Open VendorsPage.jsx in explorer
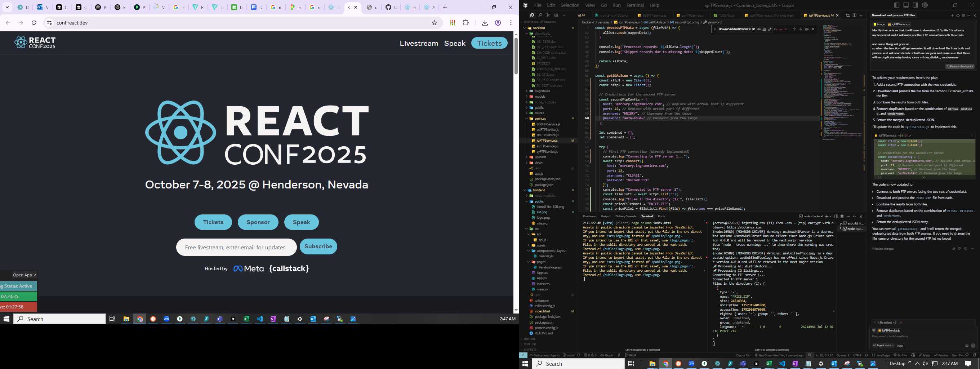The height and width of the screenshot is (369, 980). 550,267
